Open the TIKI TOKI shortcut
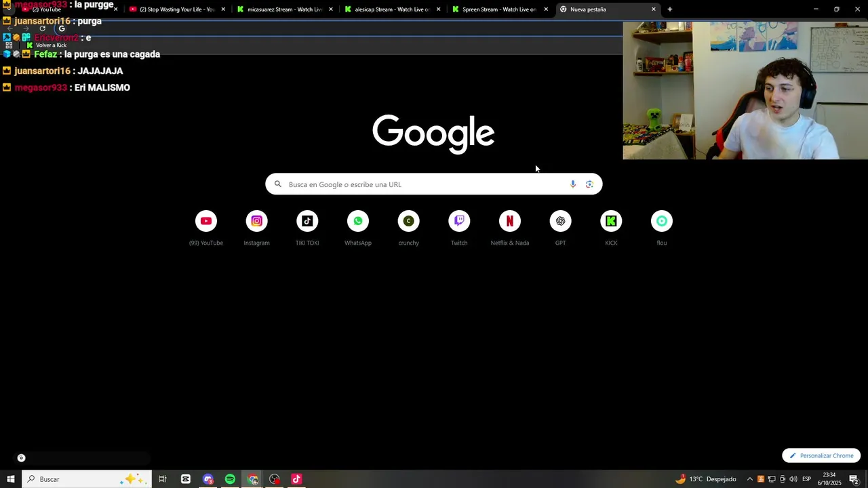 [307, 228]
